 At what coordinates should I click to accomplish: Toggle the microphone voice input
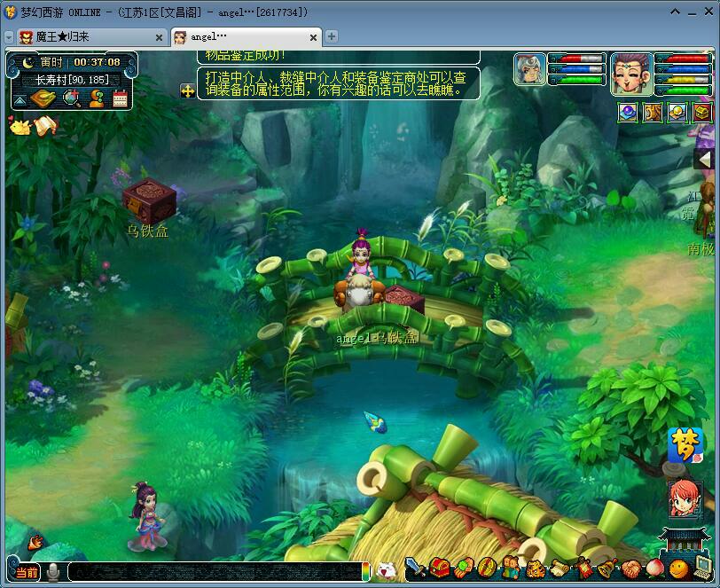[x=54, y=572]
